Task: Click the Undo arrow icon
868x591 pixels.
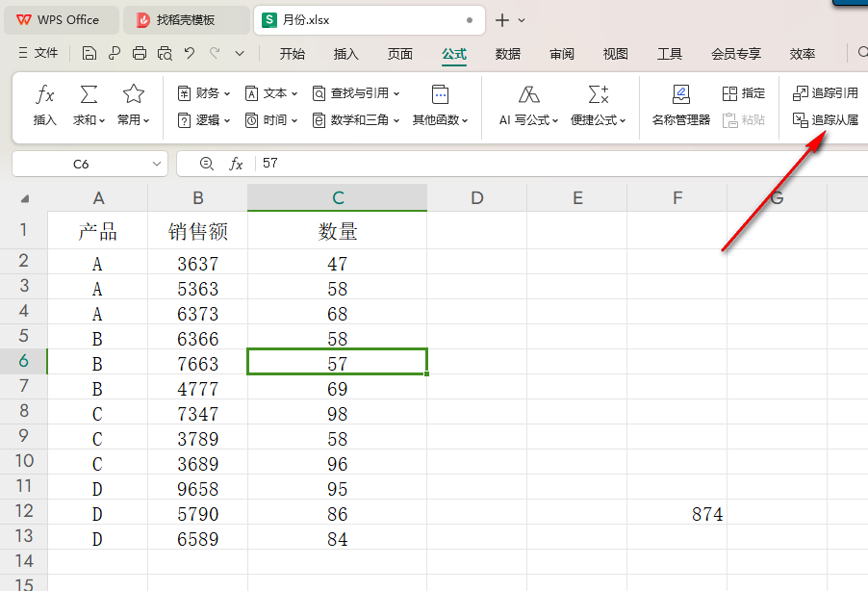Action: pyautogui.click(x=190, y=53)
